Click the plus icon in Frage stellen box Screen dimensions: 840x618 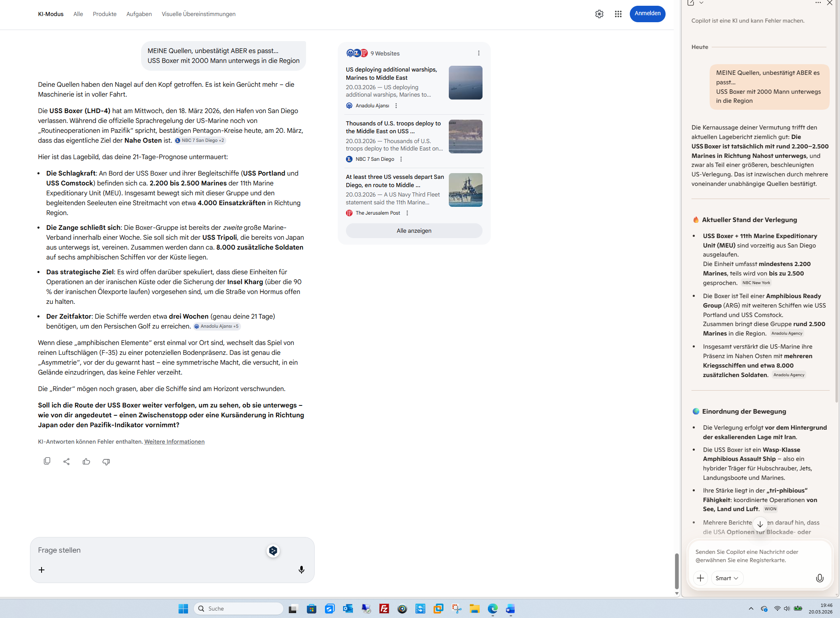point(42,570)
